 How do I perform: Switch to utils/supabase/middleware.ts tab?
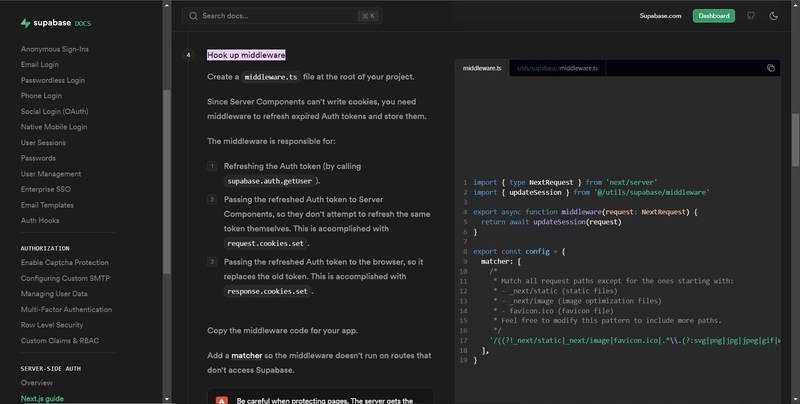[557, 68]
